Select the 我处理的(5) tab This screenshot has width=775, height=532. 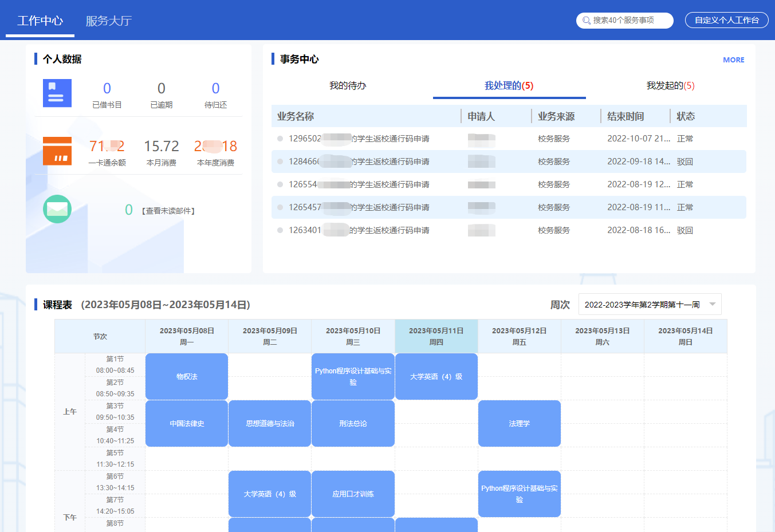tap(509, 86)
